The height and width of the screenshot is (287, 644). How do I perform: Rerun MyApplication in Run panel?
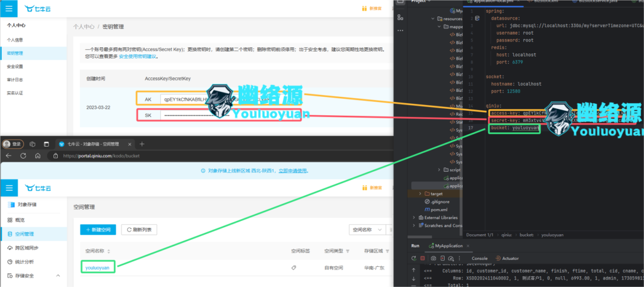point(414,258)
